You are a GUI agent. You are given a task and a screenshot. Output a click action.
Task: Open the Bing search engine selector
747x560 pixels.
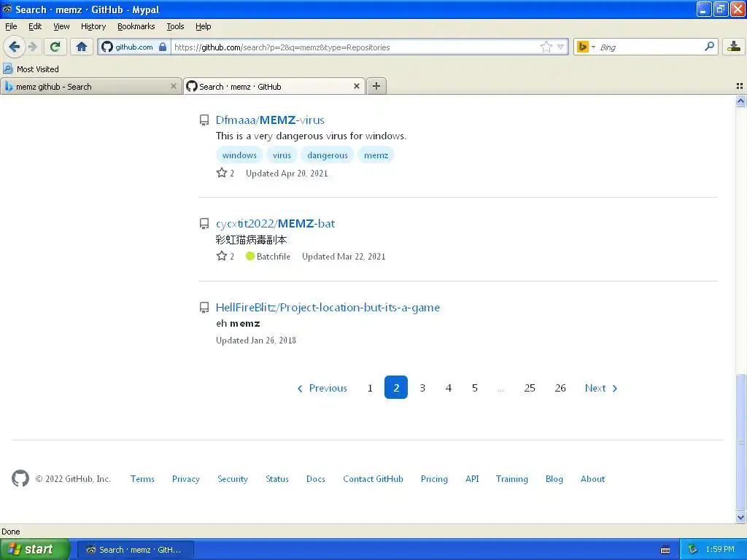(x=586, y=47)
